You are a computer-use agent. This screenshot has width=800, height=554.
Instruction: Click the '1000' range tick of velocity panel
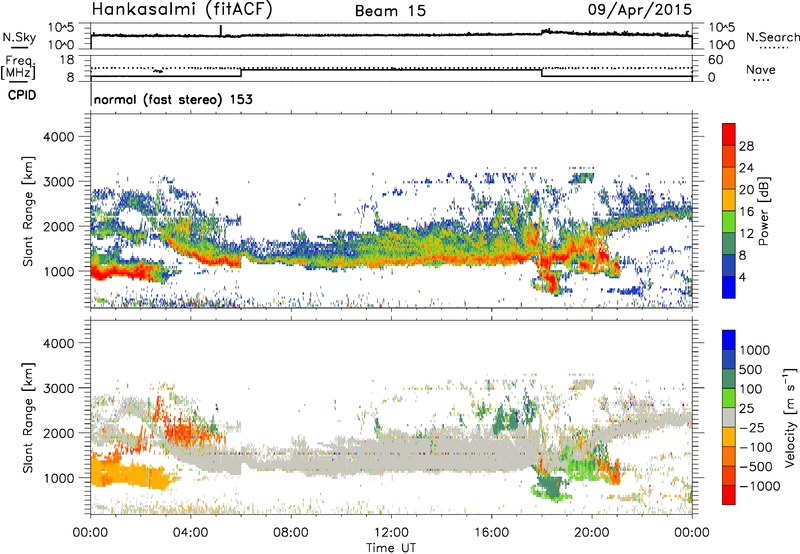[x=58, y=478]
